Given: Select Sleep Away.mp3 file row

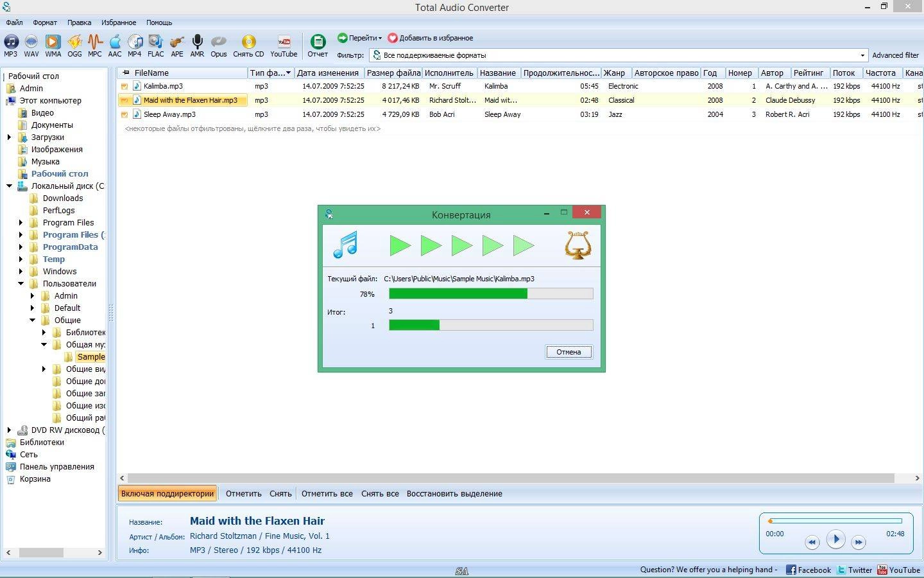Looking at the screenshot, I should click(520, 114).
